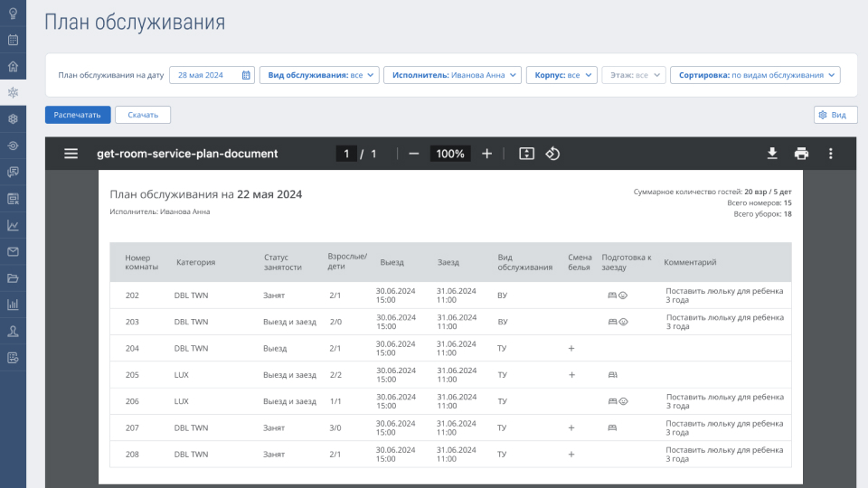Click the 'Выезд' status in row 204
This screenshot has height=488, width=868.
pyautogui.click(x=275, y=349)
